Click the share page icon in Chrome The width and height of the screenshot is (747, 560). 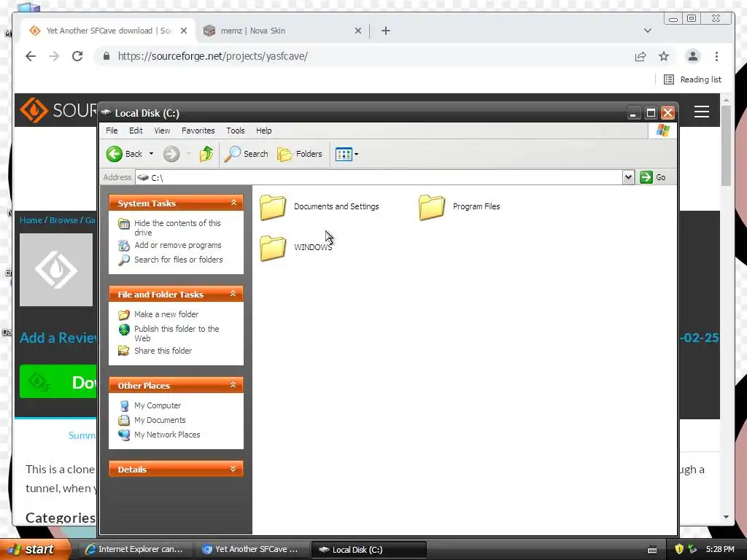click(x=640, y=57)
